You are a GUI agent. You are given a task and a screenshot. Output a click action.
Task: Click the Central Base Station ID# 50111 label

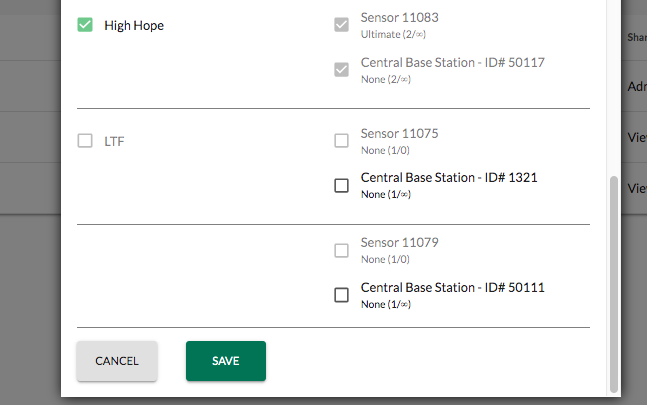point(453,287)
